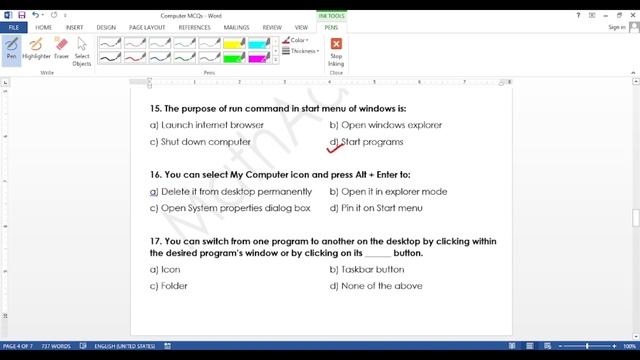Click the Save icon in Quick Access Toolbar

(x=22, y=15)
